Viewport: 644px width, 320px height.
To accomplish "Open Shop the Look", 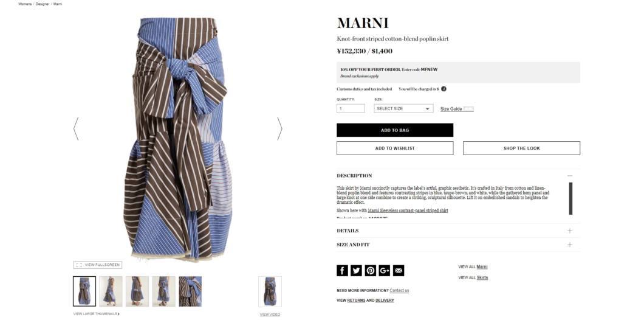I will tap(522, 148).
